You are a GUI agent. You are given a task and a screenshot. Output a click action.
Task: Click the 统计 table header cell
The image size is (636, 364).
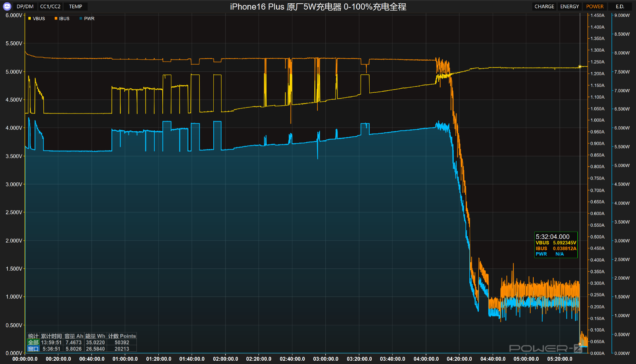33,336
